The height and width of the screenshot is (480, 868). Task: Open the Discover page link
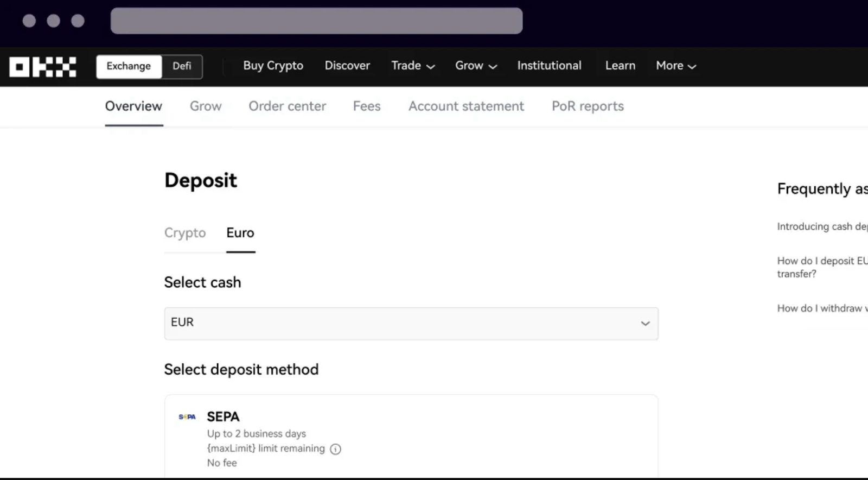pos(347,66)
